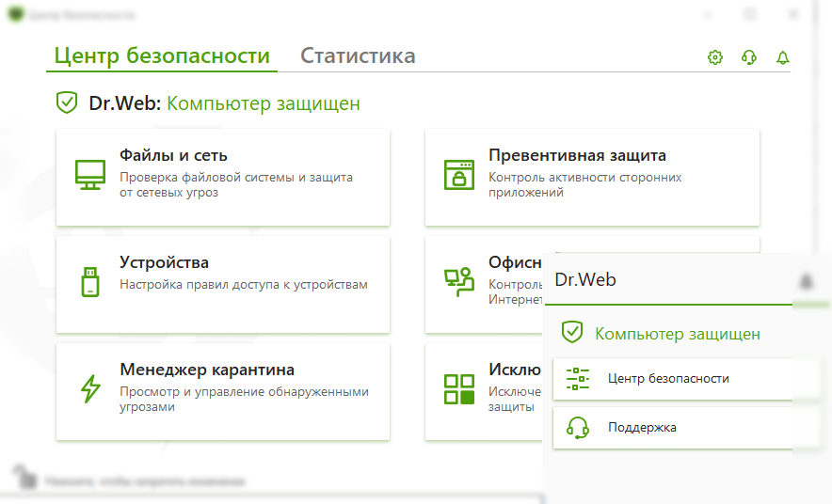Open the Менеджер карантина card
Screen dimensions: 832x504
click(x=223, y=391)
